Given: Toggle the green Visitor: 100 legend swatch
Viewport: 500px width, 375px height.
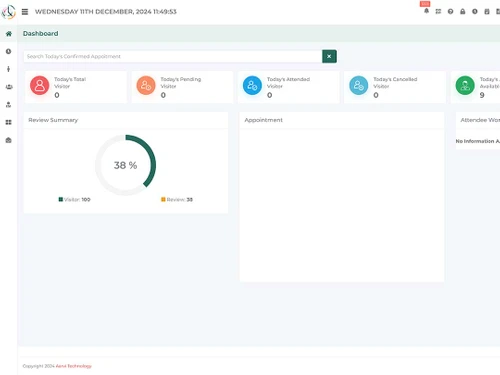Looking at the screenshot, I should [61, 199].
